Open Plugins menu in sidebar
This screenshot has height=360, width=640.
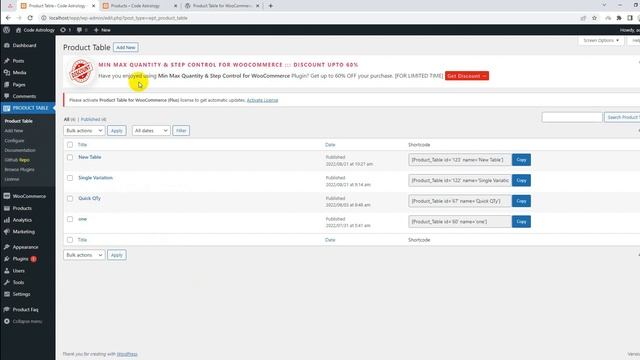tap(20, 259)
